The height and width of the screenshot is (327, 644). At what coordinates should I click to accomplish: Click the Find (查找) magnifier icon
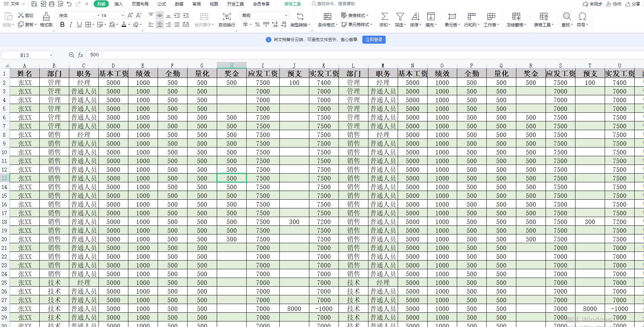tap(567, 16)
